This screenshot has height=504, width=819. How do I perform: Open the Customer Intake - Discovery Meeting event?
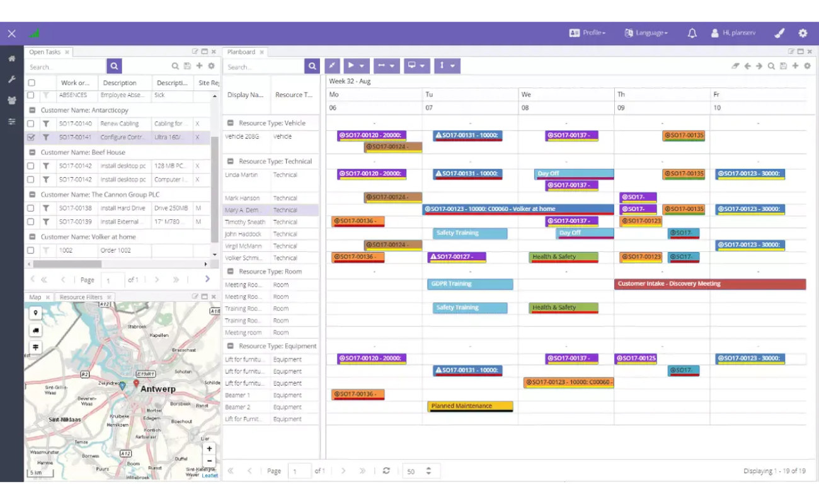coord(709,284)
